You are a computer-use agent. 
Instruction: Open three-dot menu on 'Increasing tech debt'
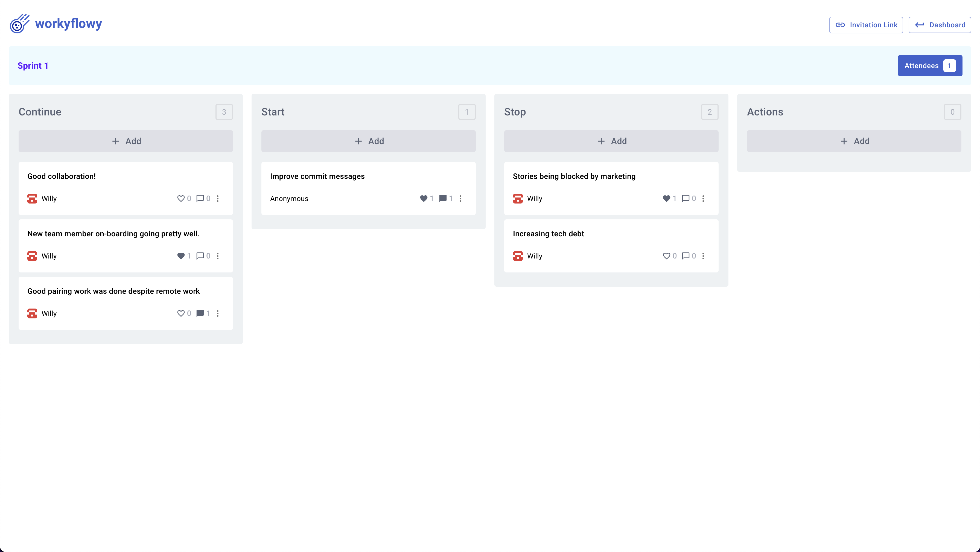point(703,256)
